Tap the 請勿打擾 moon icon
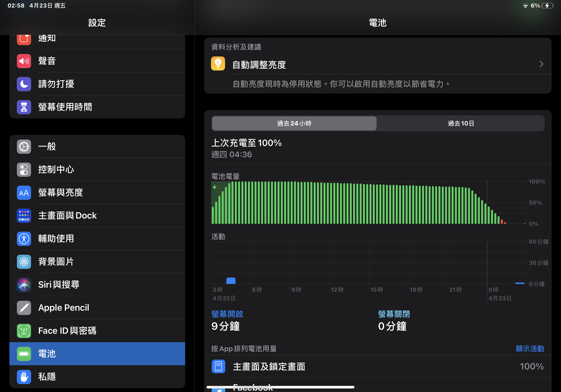This screenshot has height=392, width=561. (24, 84)
